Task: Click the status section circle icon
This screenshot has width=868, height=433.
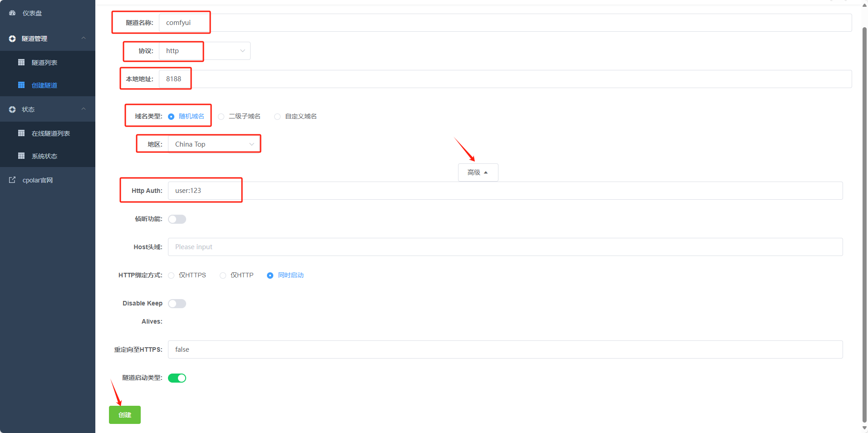Action: coord(12,109)
